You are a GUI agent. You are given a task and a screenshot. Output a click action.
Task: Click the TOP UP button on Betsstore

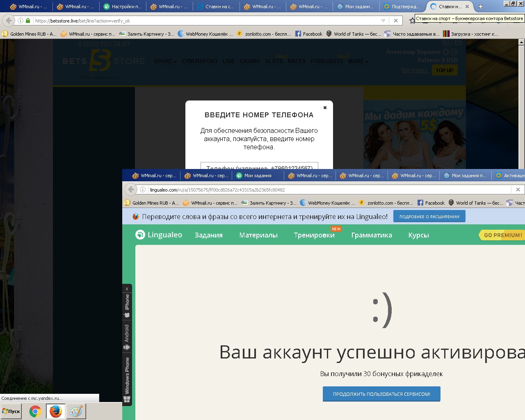click(445, 71)
